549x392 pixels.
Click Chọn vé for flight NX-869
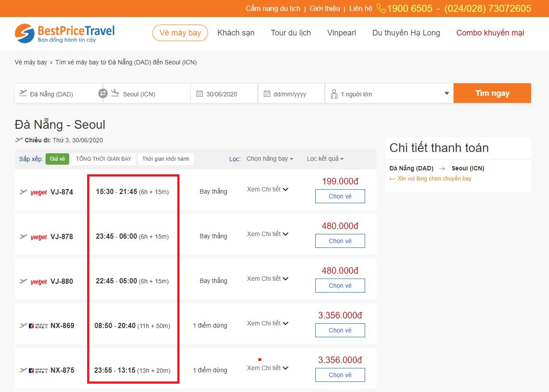pyautogui.click(x=340, y=330)
